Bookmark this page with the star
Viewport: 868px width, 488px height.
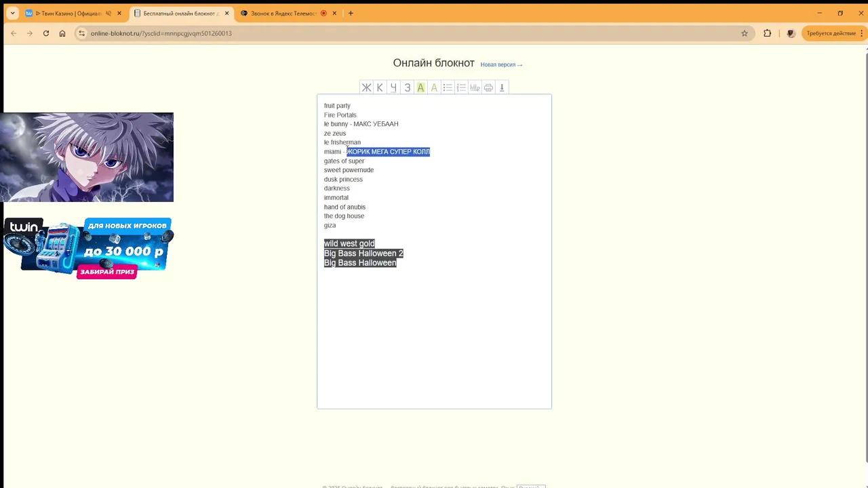[744, 33]
